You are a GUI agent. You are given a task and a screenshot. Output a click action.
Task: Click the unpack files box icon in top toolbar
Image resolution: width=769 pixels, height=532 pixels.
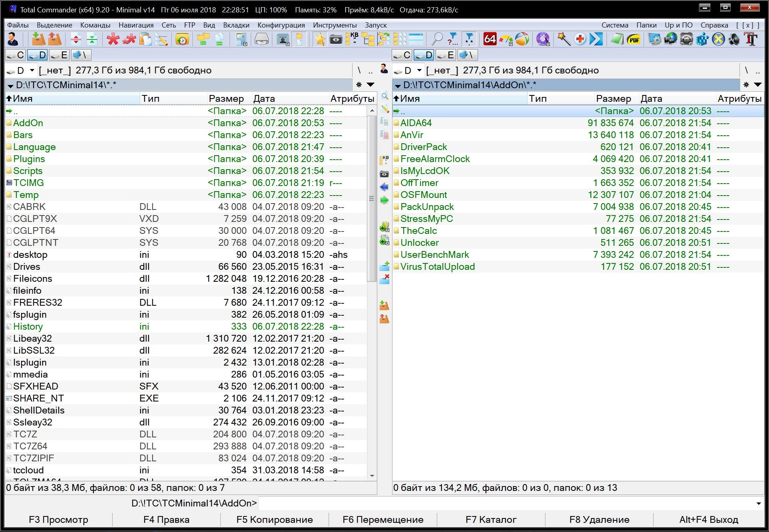pos(55,39)
